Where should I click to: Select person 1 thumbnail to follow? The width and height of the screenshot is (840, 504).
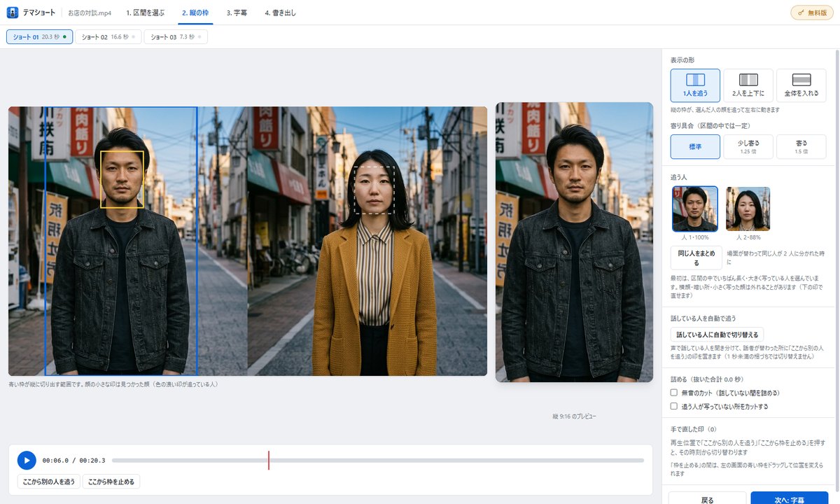click(x=695, y=209)
